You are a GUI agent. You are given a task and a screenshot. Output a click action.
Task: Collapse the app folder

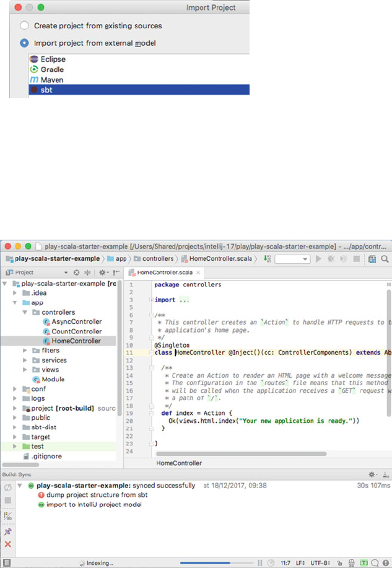click(15, 302)
